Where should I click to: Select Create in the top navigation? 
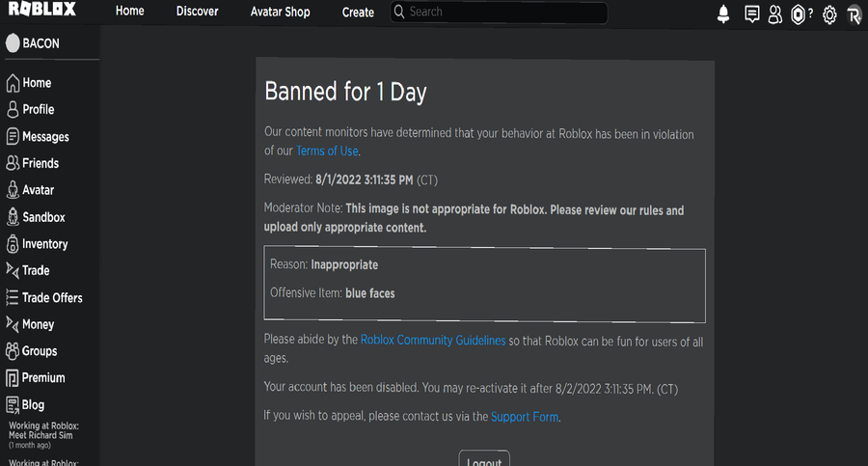click(358, 13)
